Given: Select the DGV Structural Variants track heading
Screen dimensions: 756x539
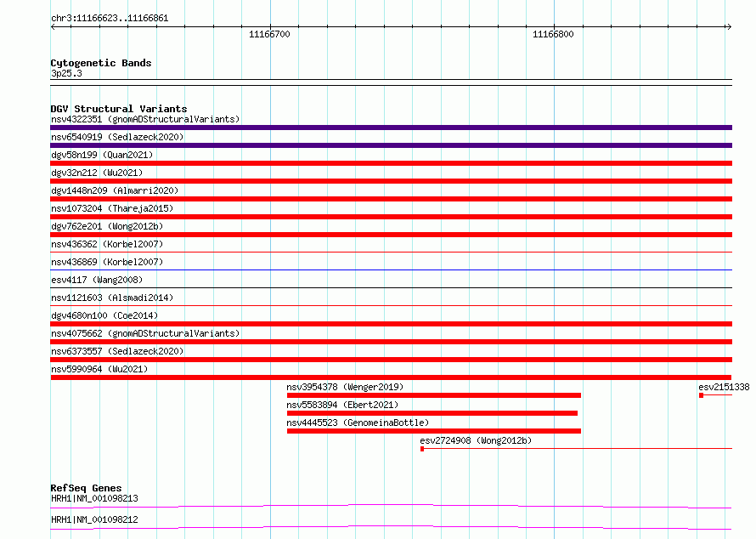Looking at the screenshot, I should 119,109.
